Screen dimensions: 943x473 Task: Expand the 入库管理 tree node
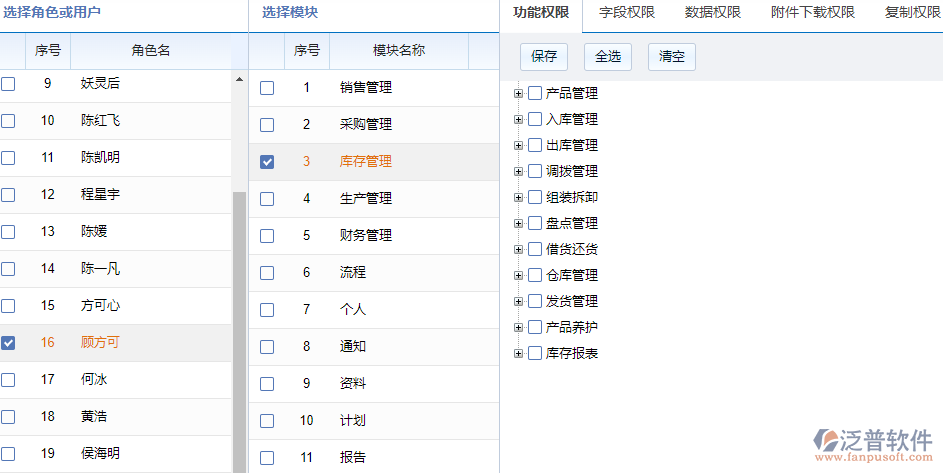tap(518, 120)
